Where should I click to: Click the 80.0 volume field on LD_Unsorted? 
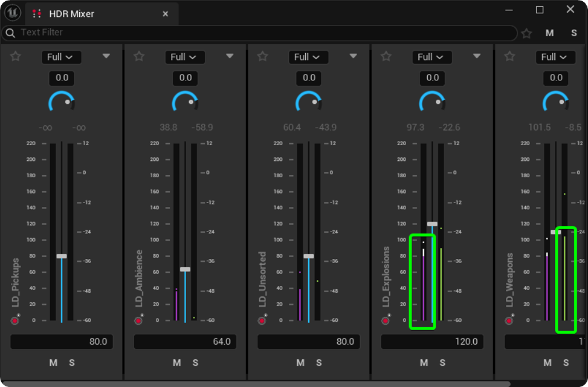(309, 342)
